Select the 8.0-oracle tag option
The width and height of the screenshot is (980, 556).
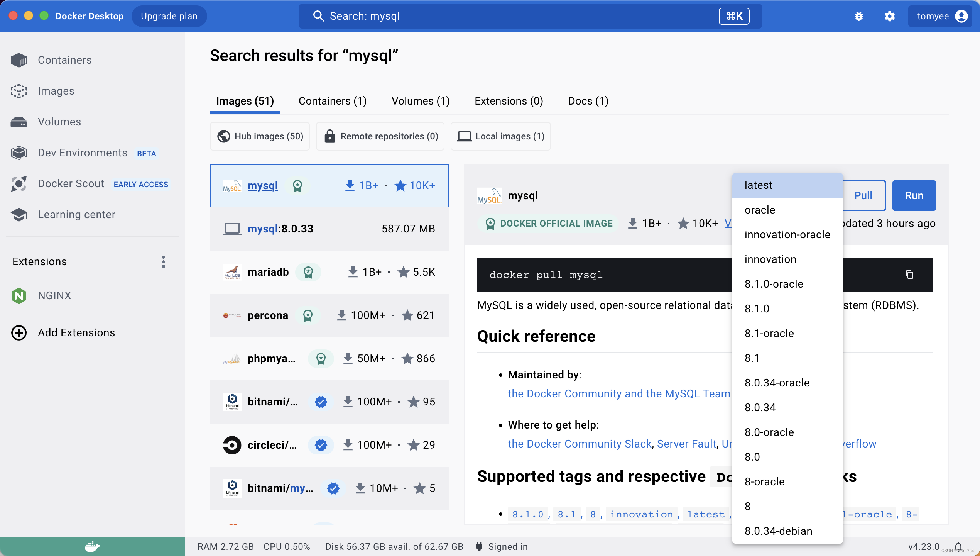coord(787,432)
